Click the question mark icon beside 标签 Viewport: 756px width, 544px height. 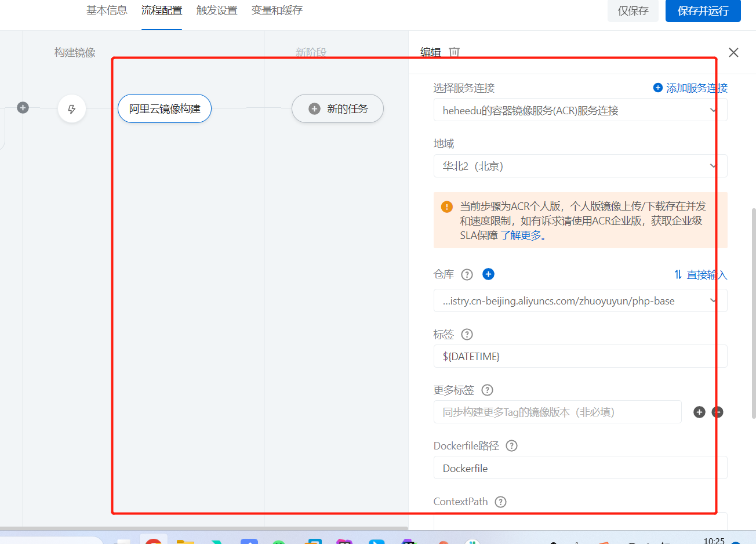[x=468, y=335]
